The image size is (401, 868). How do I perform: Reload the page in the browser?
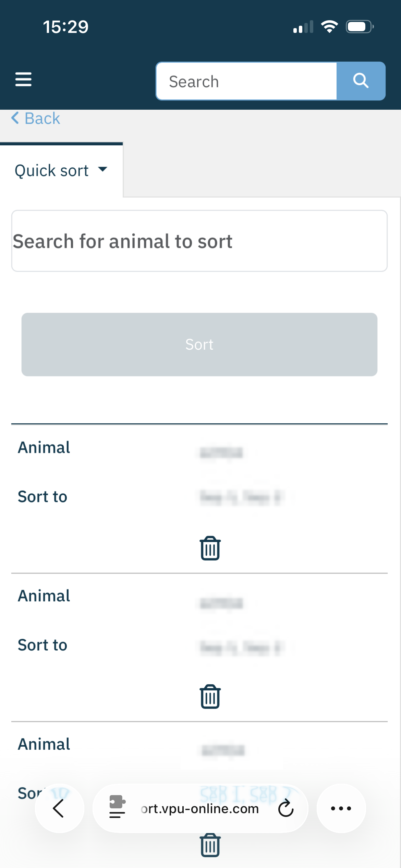286,808
